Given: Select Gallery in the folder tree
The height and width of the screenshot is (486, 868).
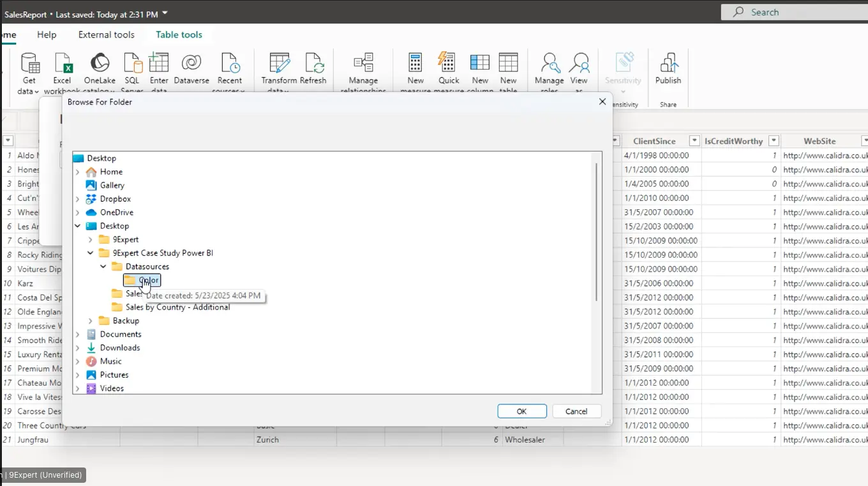Looking at the screenshot, I should (x=112, y=185).
